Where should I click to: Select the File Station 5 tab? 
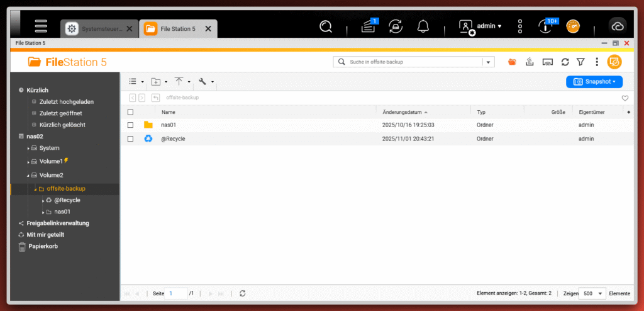coord(178,28)
